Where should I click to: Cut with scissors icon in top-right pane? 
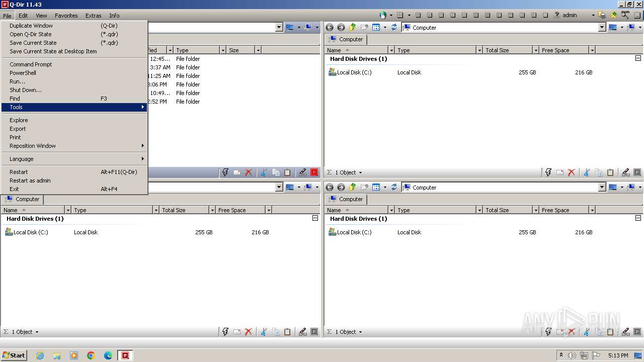click(587, 172)
